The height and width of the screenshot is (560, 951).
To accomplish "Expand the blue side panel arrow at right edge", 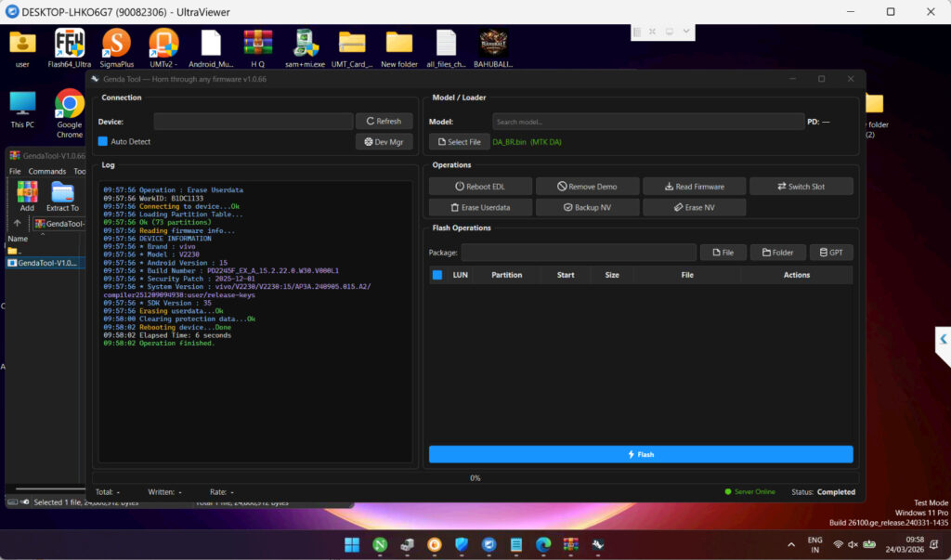I will [943, 340].
